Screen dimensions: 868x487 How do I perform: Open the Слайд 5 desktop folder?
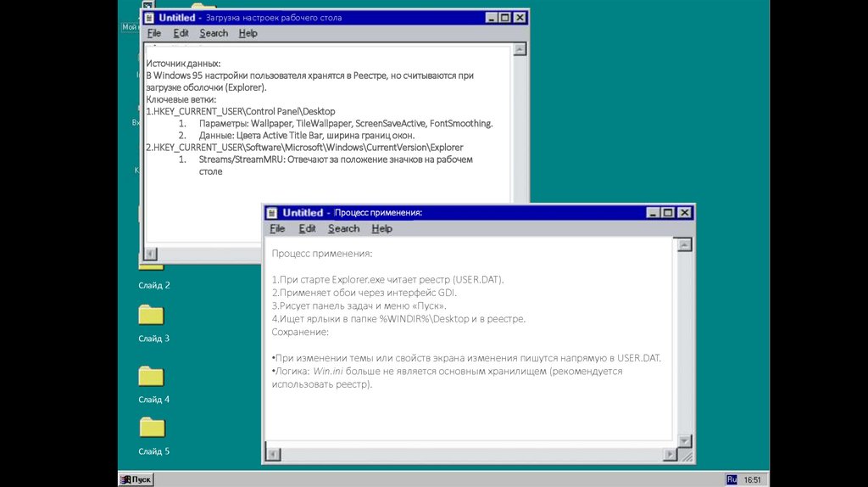[x=152, y=427]
